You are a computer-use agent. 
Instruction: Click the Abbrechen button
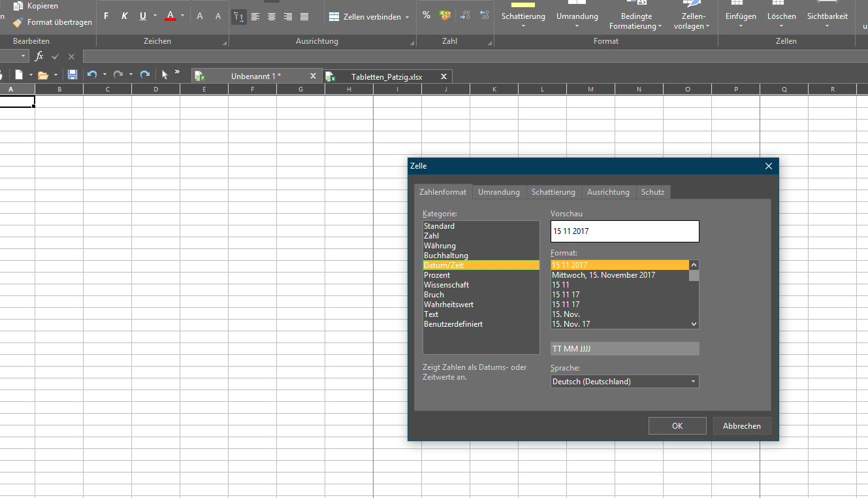pyautogui.click(x=741, y=426)
